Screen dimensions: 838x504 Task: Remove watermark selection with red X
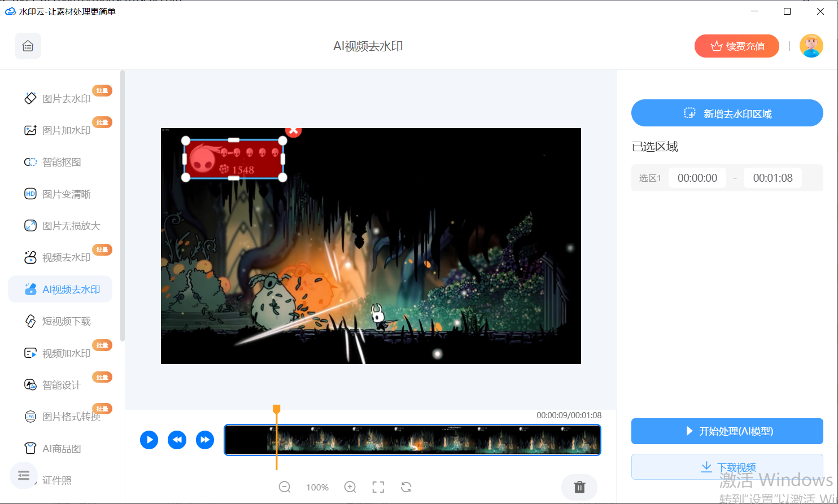[294, 130]
